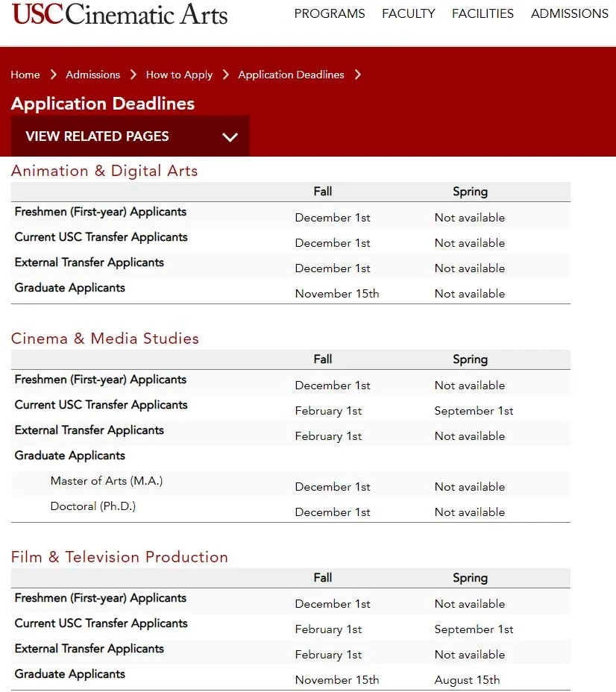Open the FACILITIES menu
This screenshot has height=692, width=616.
coord(483,13)
